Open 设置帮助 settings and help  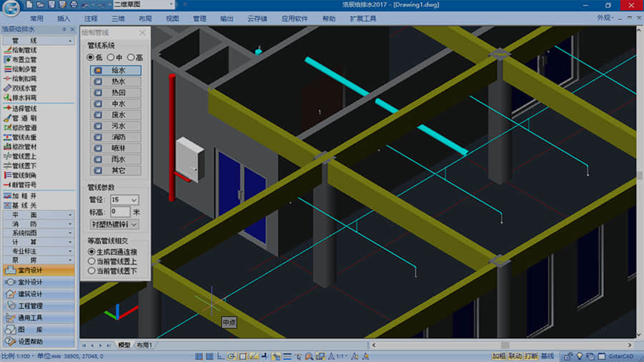pyautogui.click(x=30, y=342)
